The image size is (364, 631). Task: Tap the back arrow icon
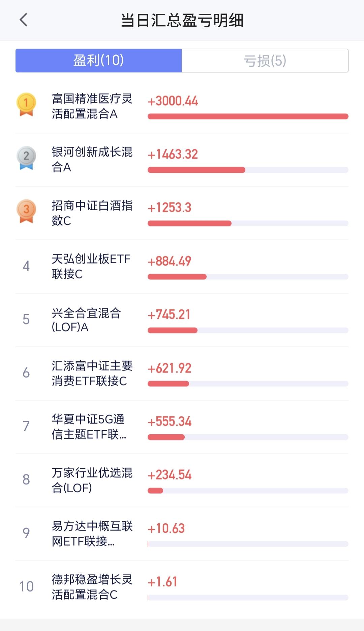tap(23, 20)
